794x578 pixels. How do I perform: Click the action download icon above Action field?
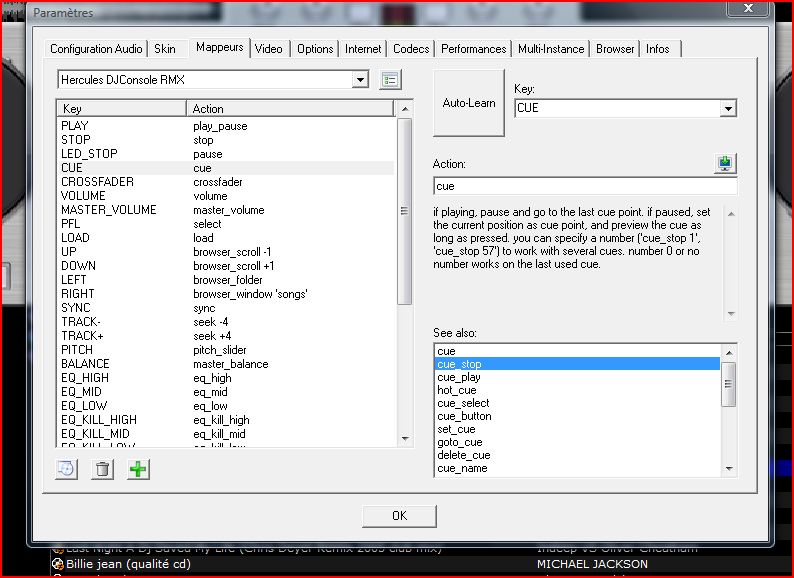[726, 164]
